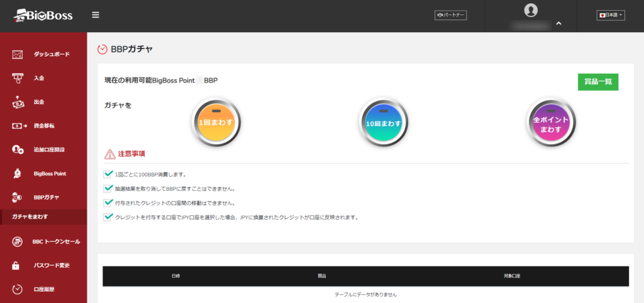The image size is (644, 303).
Task: Toggle checkbox about lottery results cancellation
Action: (x=108, y=188)
